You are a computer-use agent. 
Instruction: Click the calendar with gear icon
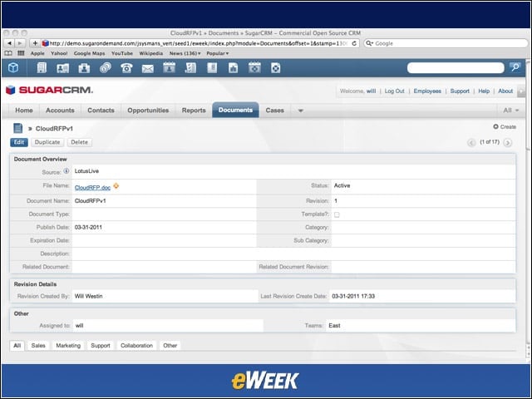[x=254, y=67]
